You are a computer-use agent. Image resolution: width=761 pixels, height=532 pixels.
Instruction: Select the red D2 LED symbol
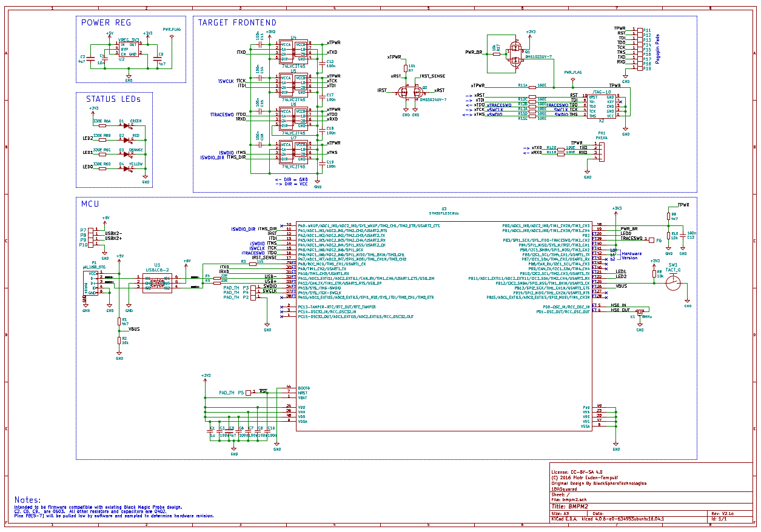[127, 140]
